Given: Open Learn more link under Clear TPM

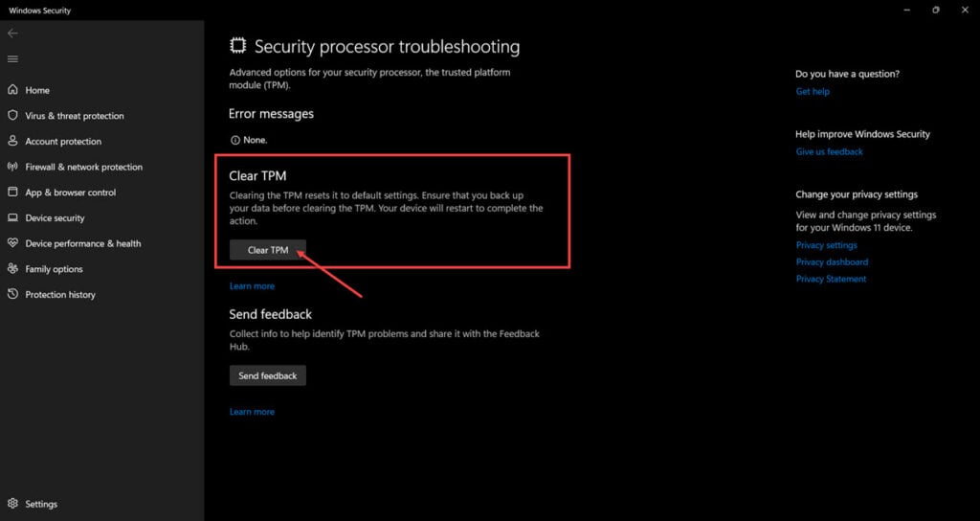Looking at the screenshot, I should point(252,285).
